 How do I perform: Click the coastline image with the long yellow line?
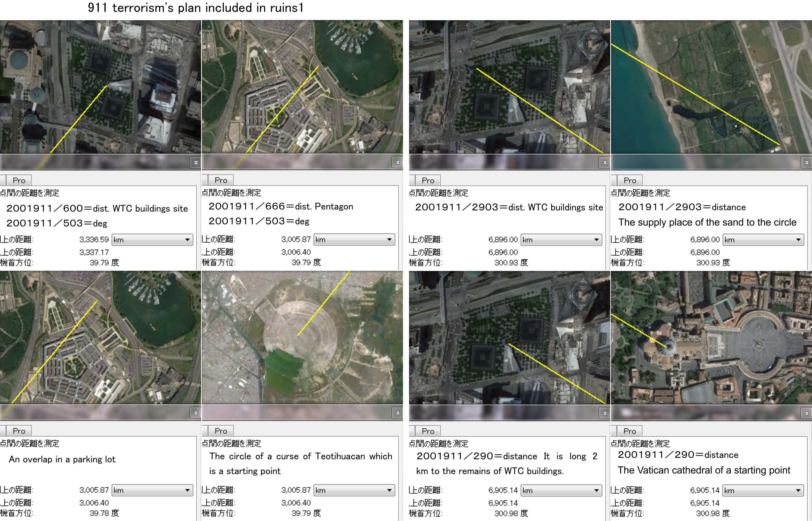click(x=711, y=87)
